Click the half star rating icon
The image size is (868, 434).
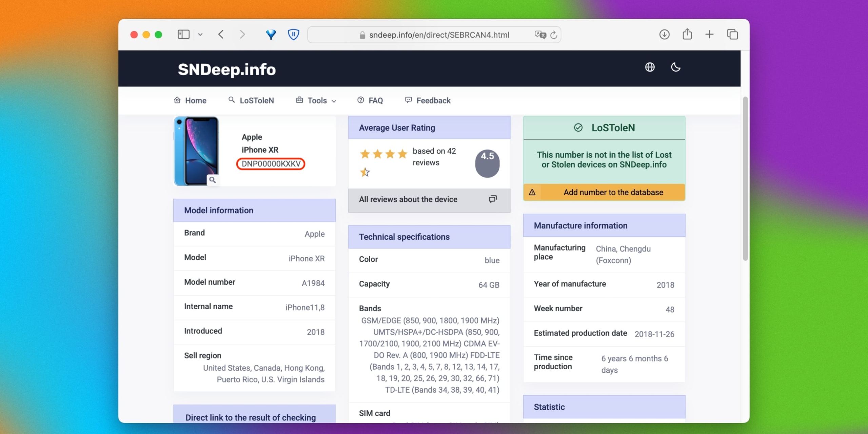coord(365,172)
